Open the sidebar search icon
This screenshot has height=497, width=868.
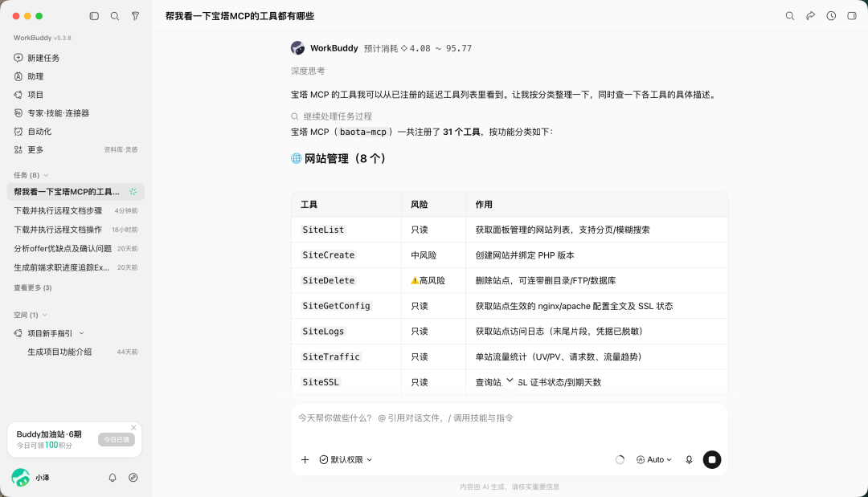point(115,16)
